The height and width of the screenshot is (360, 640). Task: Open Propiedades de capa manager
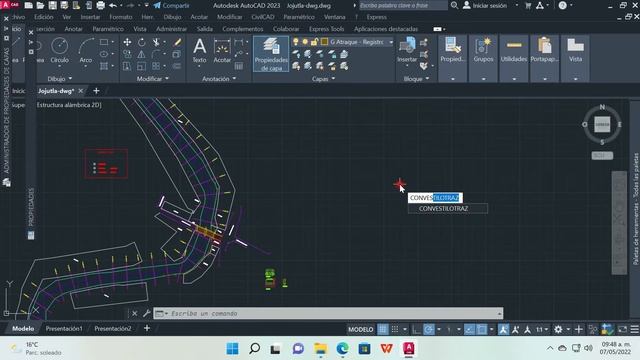point(271,54)
